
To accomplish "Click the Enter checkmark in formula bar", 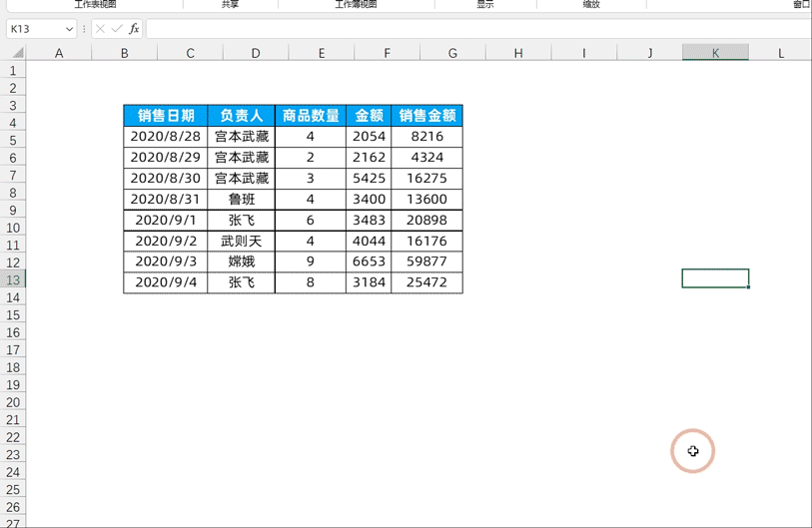I will pyautogui.click(x=117, y=29).
